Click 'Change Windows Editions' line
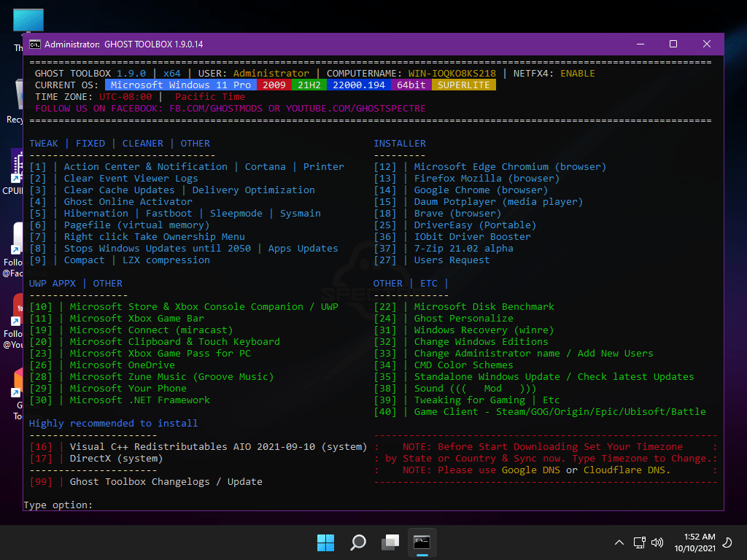747x560 pixels. pos(481,342)
